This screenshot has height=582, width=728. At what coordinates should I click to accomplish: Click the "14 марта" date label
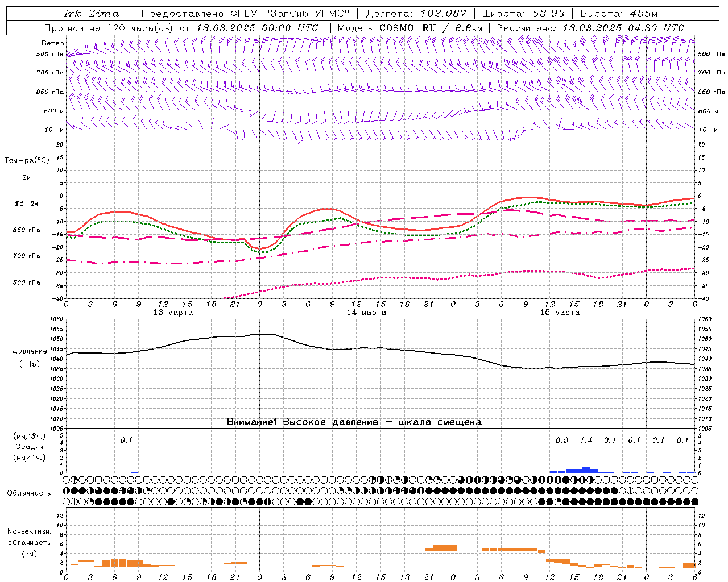[366, 313]
